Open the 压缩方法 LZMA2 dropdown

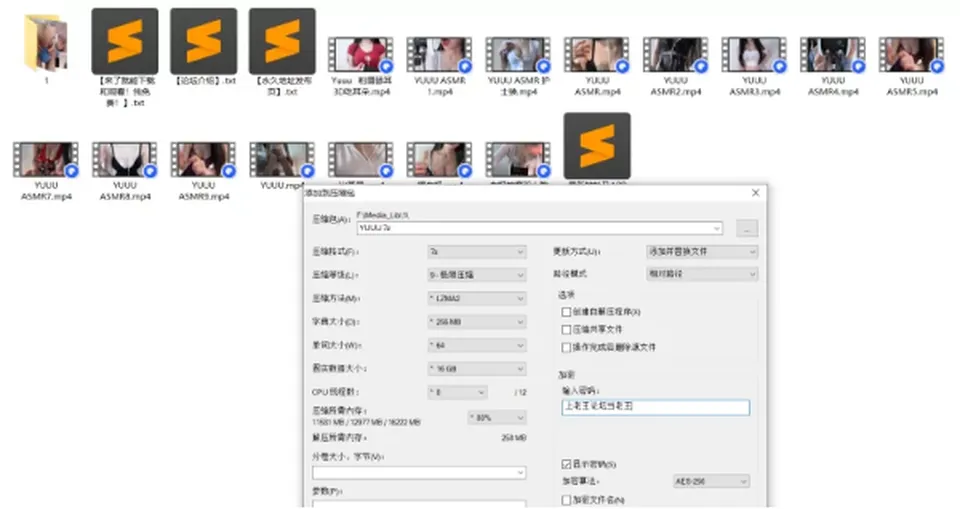coord(476,298)
